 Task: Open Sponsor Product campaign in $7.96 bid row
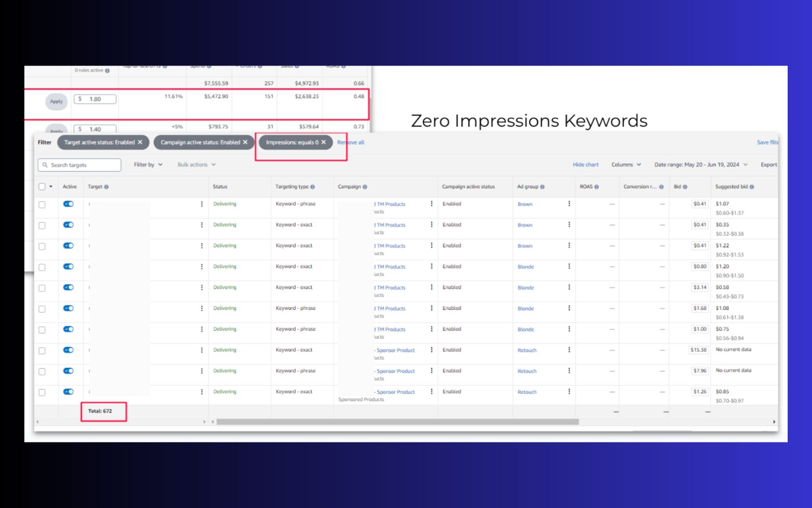tap(395, 371)
